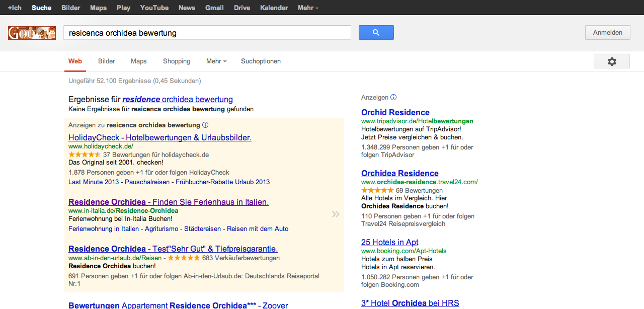Click the blue magnifying glass search button
This screenshot has width=644, height=309.
click(376, 33)
